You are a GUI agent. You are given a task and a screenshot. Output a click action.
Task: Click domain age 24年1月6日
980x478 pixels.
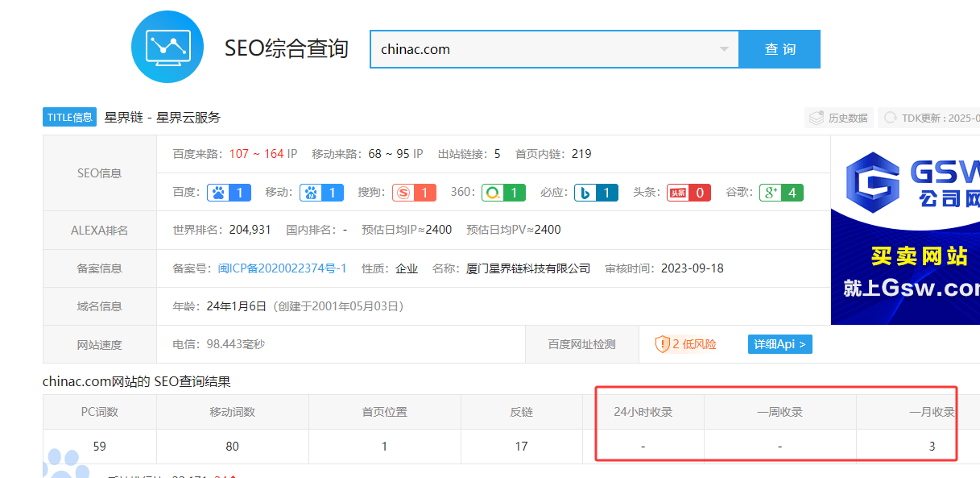pos(237,306)
